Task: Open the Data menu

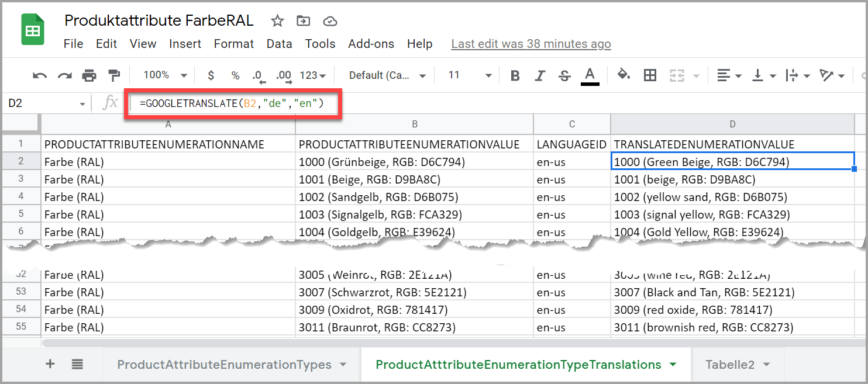Action: click(279, 44)
